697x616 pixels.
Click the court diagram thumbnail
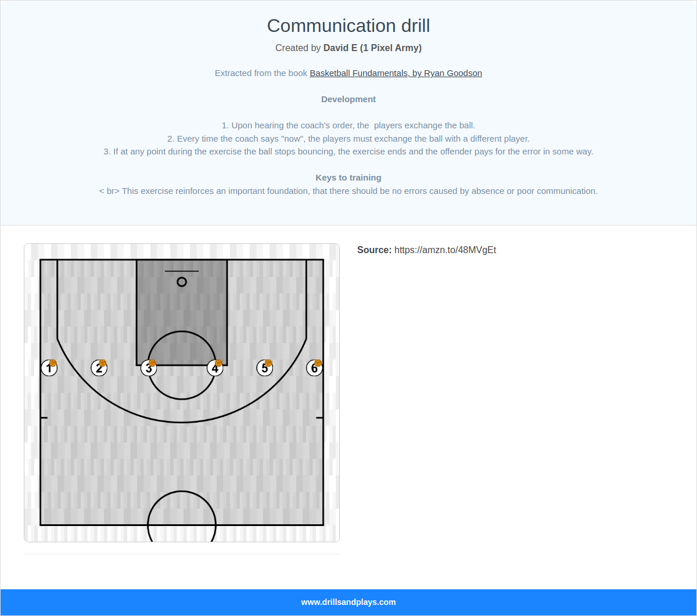pos(182,392)
